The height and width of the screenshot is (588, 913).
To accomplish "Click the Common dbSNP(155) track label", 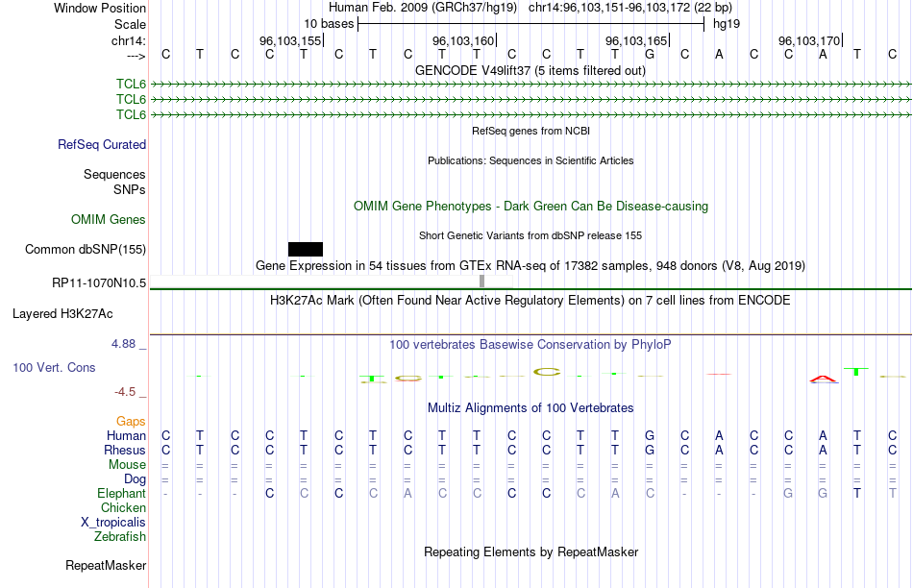I will (86, 249).
